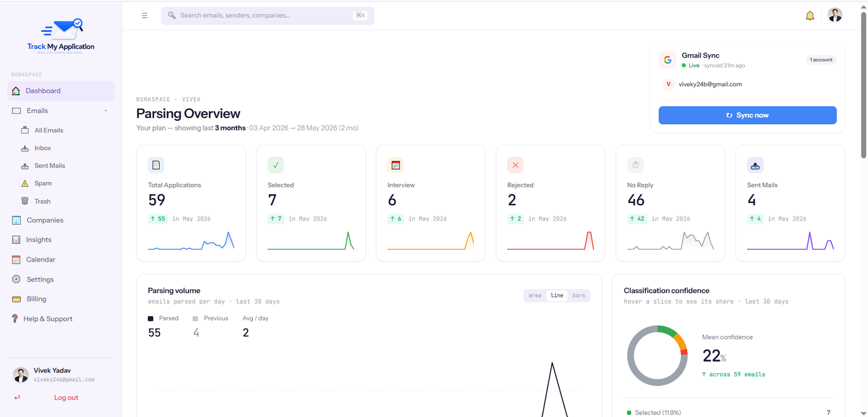Image resolution: width=868 pixels, height=417 pixels.
Task: Switch chart to bars view
Action: [579, 295]
